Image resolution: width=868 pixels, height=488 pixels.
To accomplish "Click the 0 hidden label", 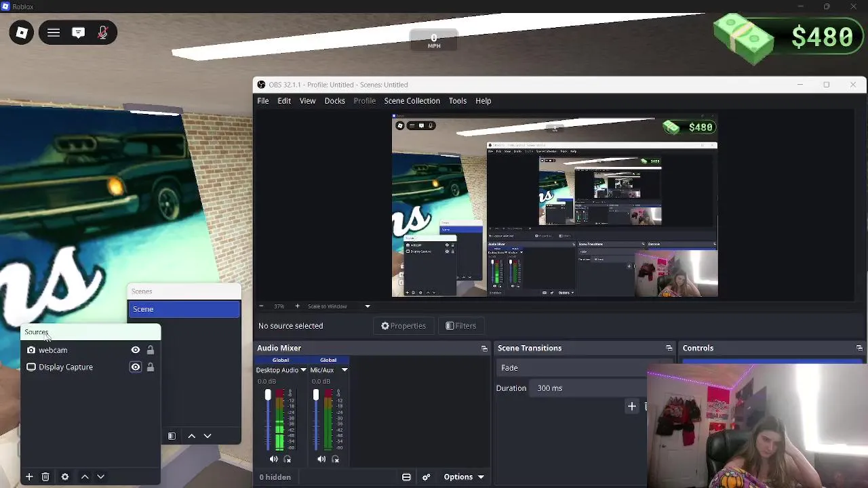I will coord(275,477).
